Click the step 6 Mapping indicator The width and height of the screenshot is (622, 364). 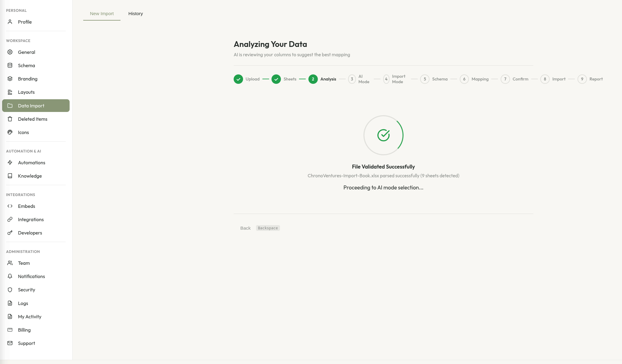pos(464,79)
